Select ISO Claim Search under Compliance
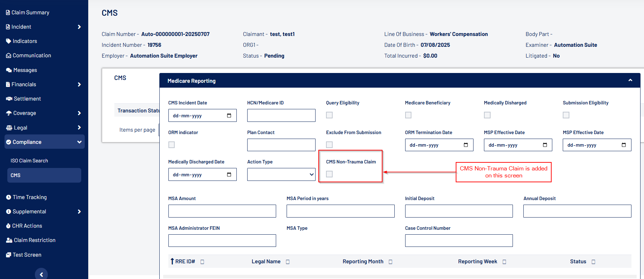Screen dimensions: 644x279 click(x=29, y=161)
